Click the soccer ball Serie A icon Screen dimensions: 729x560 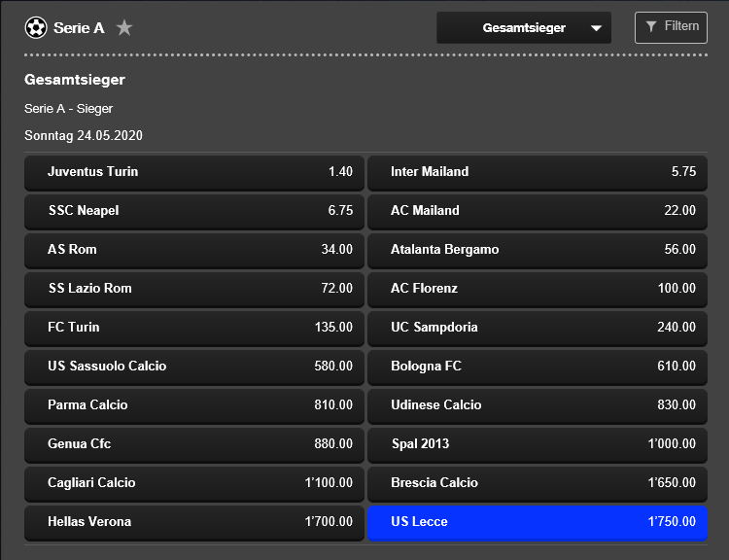click(36, 27)
